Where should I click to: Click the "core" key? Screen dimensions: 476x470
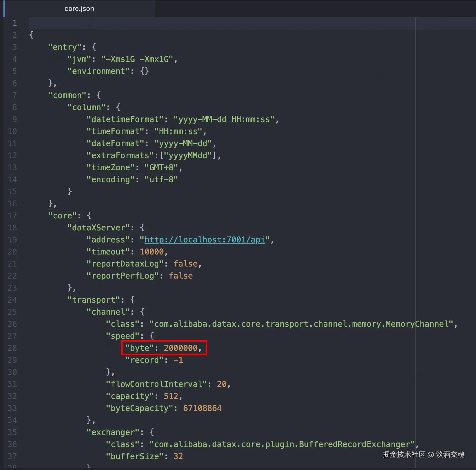click(62, 216)
